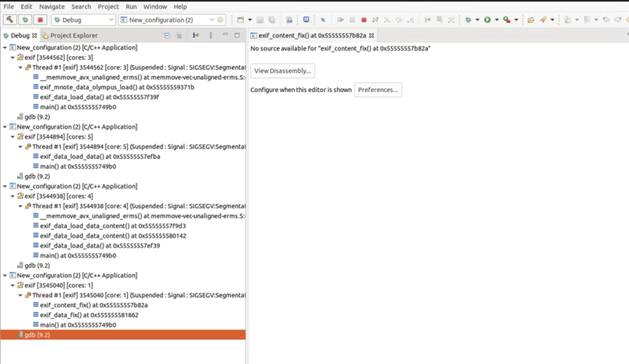Collapse Thread #1 of exif 3545040
This screenshot has width=629, height=364.
pos(20,295)
